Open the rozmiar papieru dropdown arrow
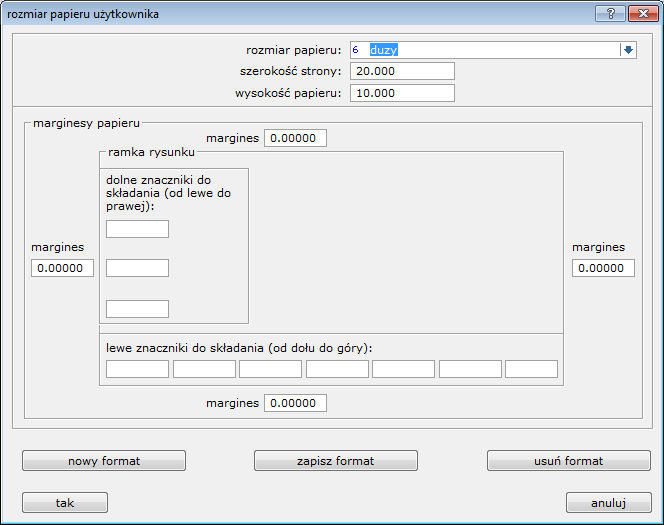The image size is (664, 525). [x=628, y=50]
